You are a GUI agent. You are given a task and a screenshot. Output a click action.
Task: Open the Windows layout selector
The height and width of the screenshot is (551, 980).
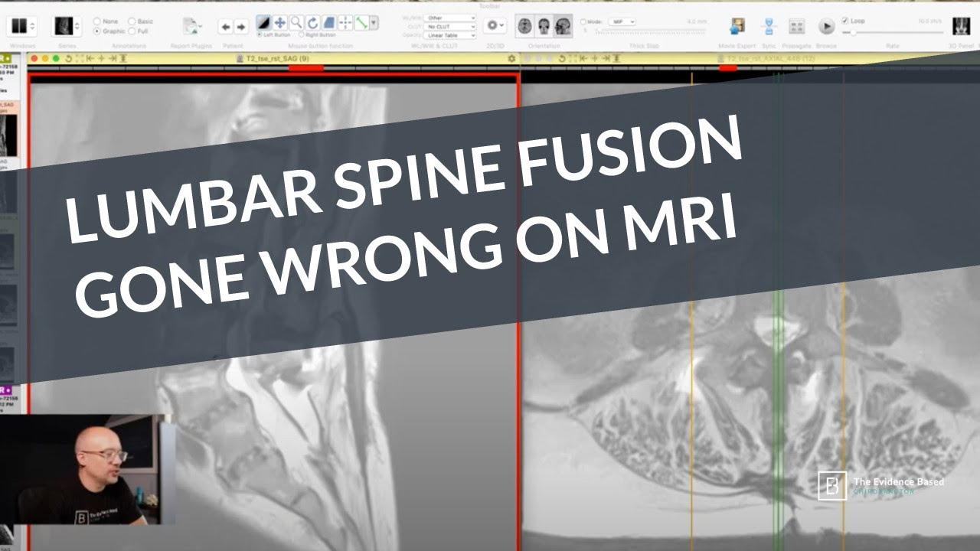[x=21, y=26]
